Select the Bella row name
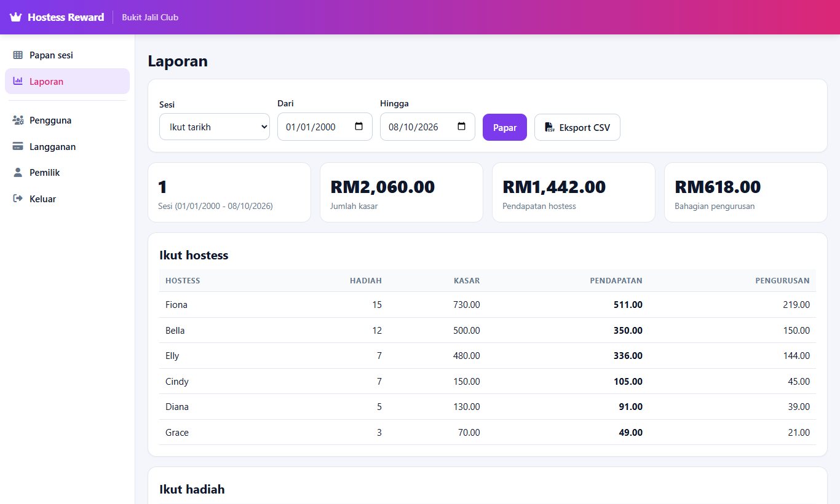 click(x=175, y=331)
